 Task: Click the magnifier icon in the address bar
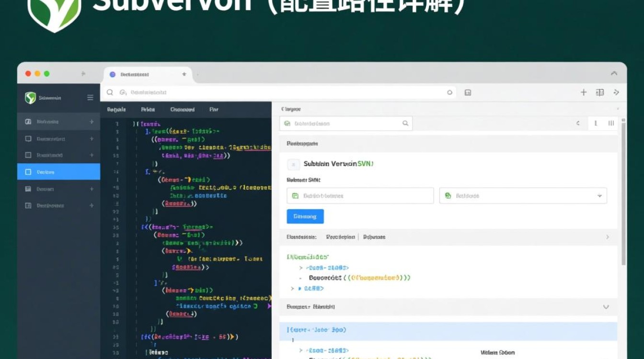(x=110, y=92)
